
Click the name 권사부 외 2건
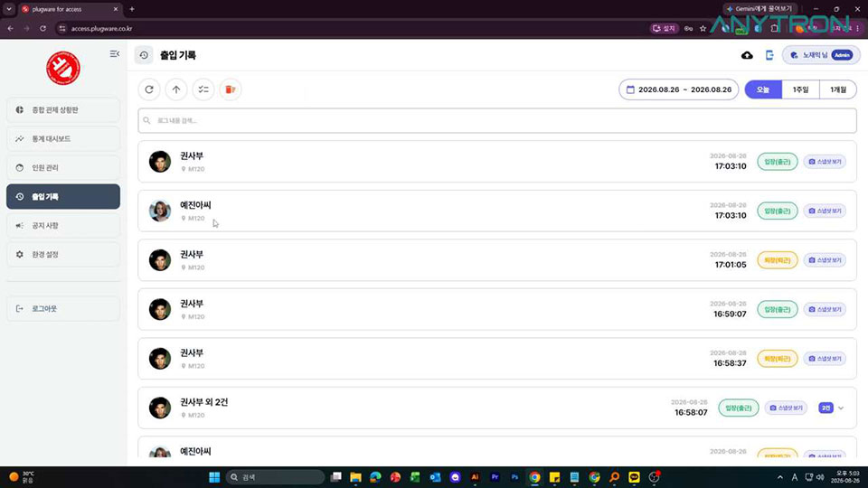(x=203, y=402)
